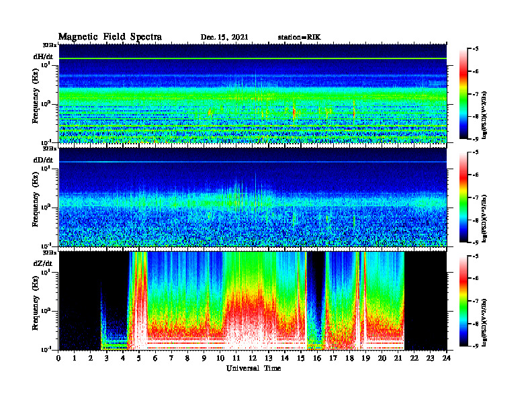This screenshot has height=411, width=532.
Task: Click the "Universal Time" axis label
Action: coord(253,368)
